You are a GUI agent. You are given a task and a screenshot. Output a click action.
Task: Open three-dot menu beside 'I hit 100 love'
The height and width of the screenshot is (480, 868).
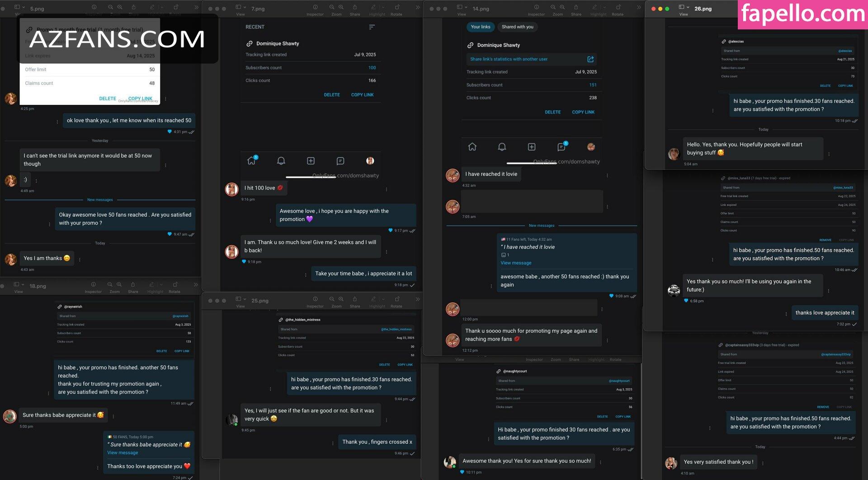(x=387, y=189)
